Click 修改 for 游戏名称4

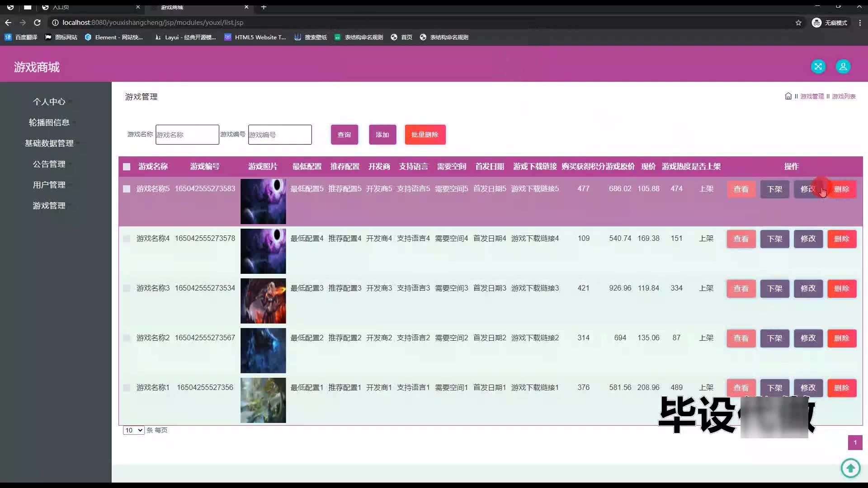(x=808, y=239)
